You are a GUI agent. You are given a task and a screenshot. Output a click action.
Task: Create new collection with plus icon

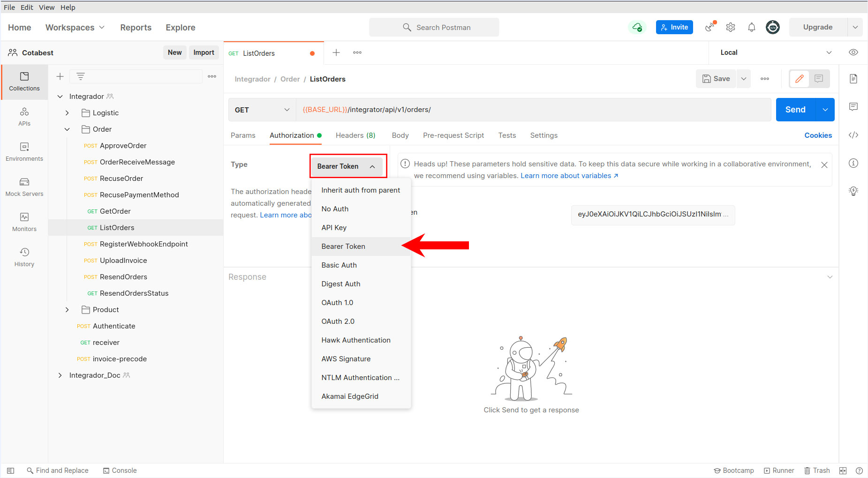pos(60,76)
